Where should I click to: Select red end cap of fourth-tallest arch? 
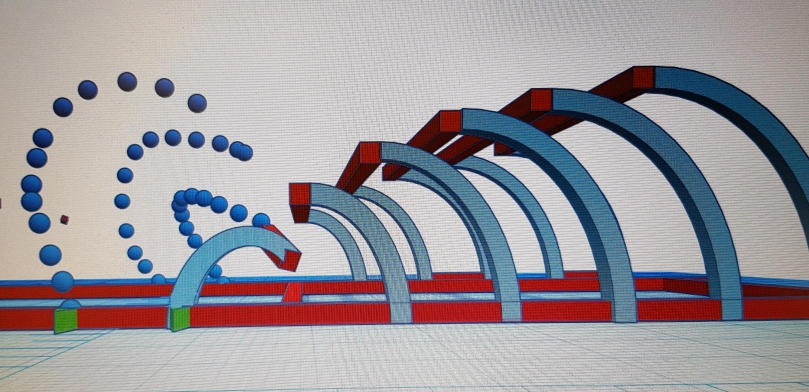tap(369, 153)
